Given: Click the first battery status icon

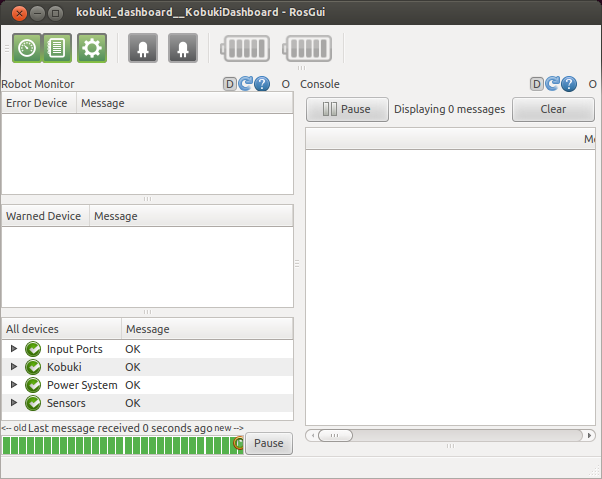Looking at the screenshot, I should (245, 47).
